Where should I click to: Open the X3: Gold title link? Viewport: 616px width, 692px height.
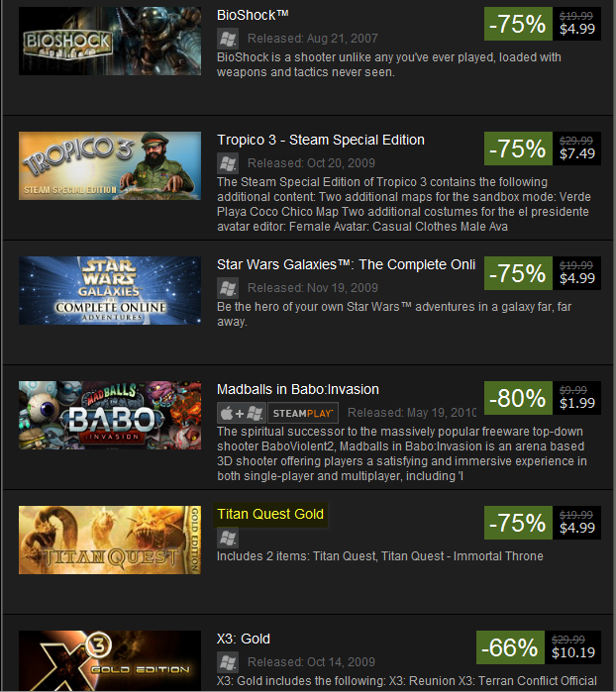click(x=244, y=640)
